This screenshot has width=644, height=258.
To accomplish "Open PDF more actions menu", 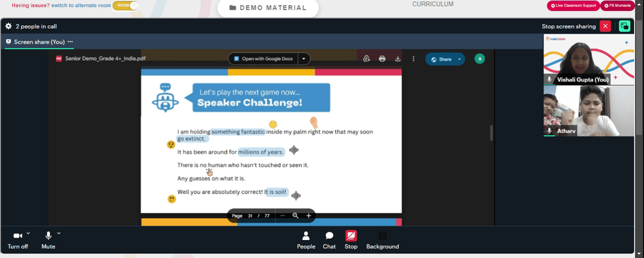I will [413, 59].
